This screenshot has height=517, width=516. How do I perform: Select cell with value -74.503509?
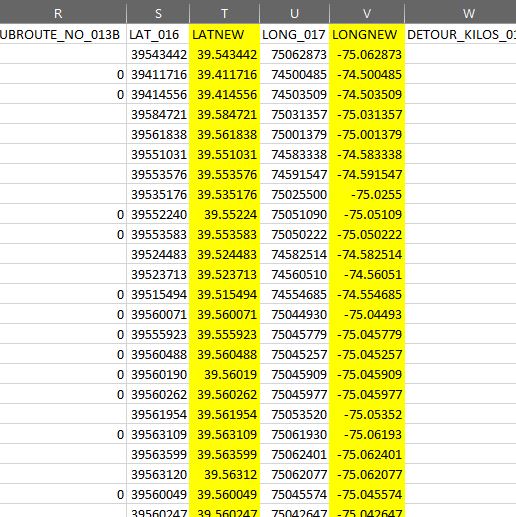coord(367,94)
